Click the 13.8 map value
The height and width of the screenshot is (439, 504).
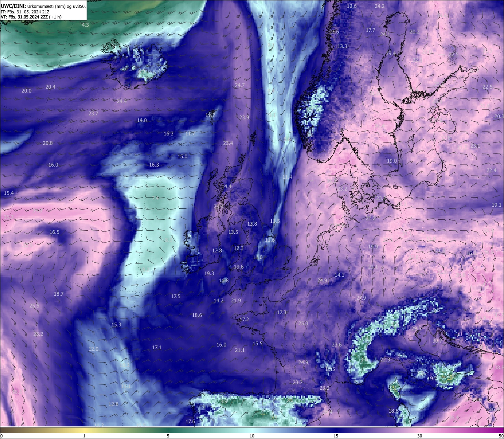click(252, 224)
